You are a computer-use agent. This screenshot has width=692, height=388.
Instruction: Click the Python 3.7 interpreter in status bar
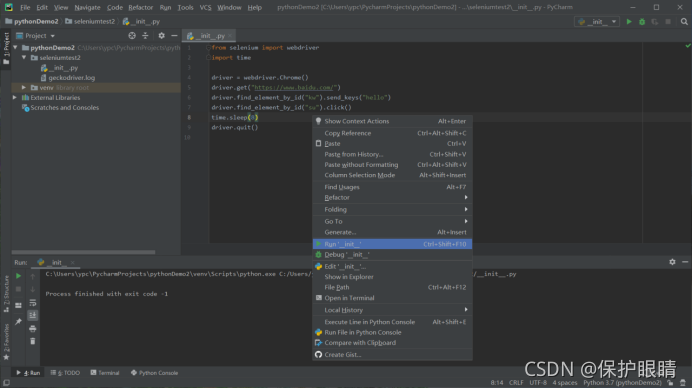[622, 383]
